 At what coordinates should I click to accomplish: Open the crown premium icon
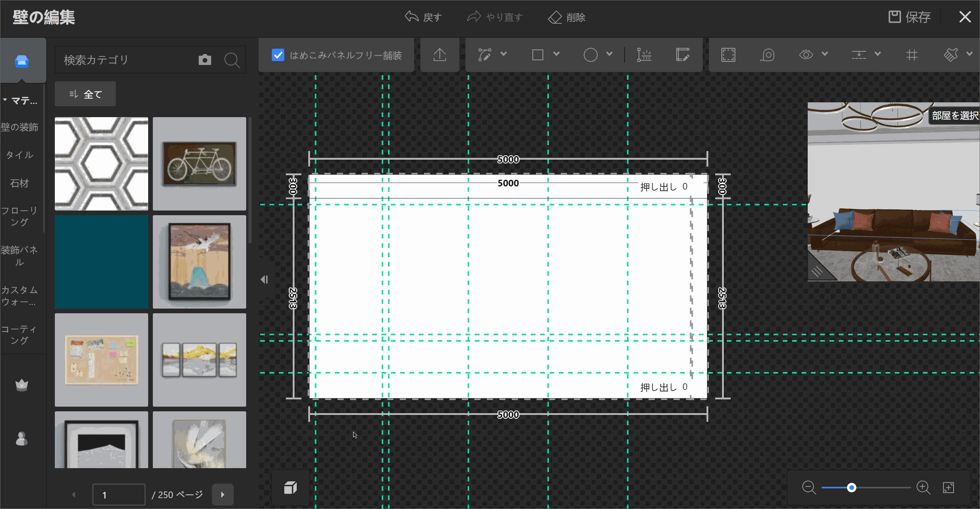coord(22,384)
